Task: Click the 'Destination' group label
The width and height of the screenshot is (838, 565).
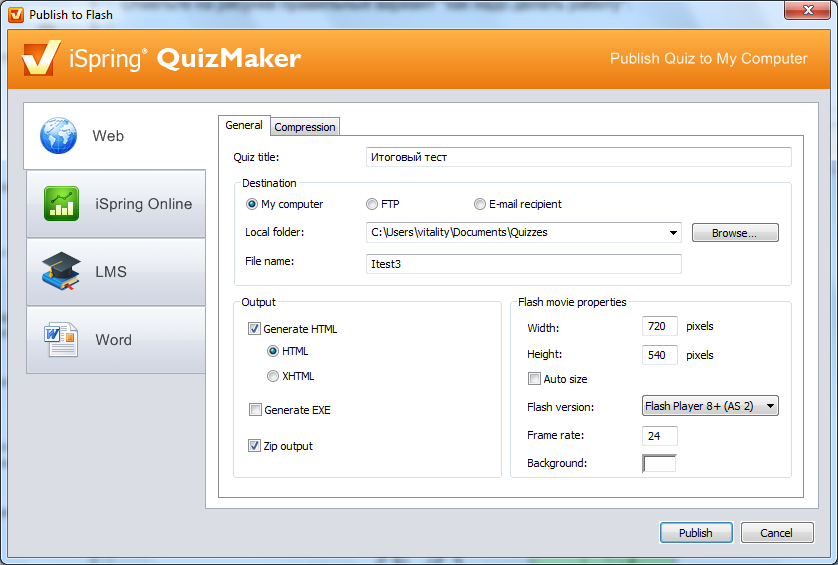Action: tap(269, 183)
